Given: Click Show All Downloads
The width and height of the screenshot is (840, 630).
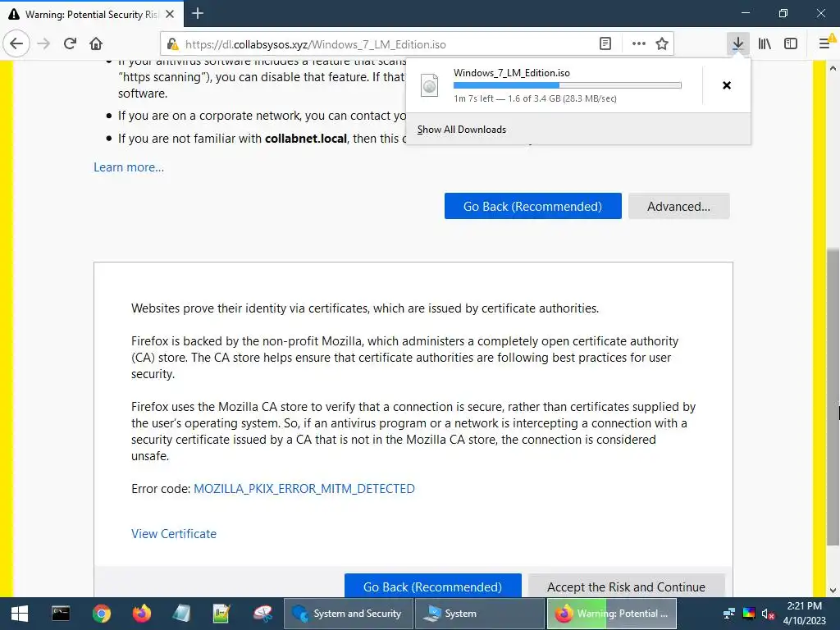Looking at the screenshot, I should click(x=462, y=130).
